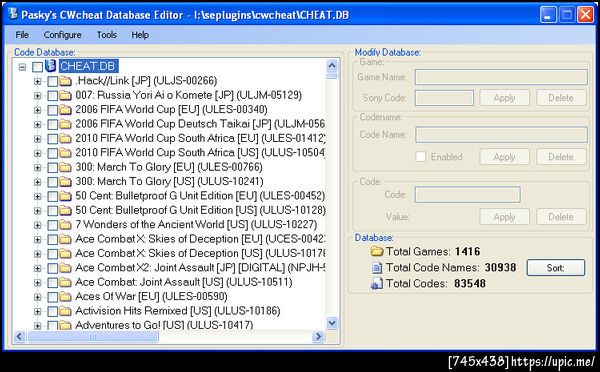This screenshot has height=372, width=600.
Task: Expand the Adventures to Go! [US] node
Action: 37,326
